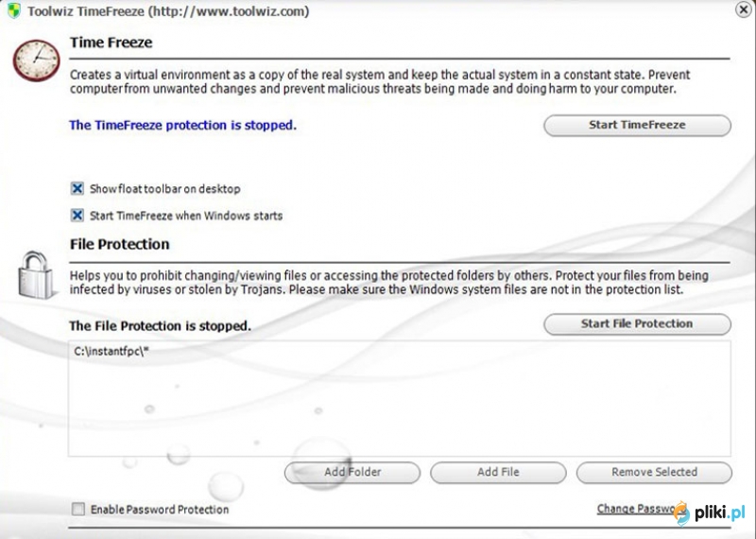Disable Start TimeFreeze when Windows starts
The image size is (756, 539).
point(77,216)
